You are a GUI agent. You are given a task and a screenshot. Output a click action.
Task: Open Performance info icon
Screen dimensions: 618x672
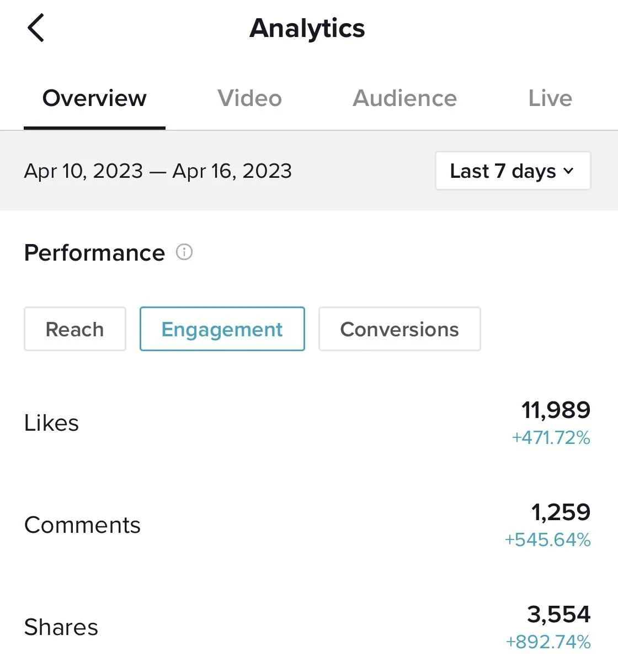click(x=184, y=252)
